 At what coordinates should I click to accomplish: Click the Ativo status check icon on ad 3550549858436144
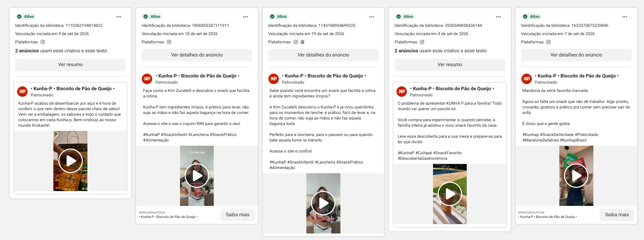tap(399, 17)
